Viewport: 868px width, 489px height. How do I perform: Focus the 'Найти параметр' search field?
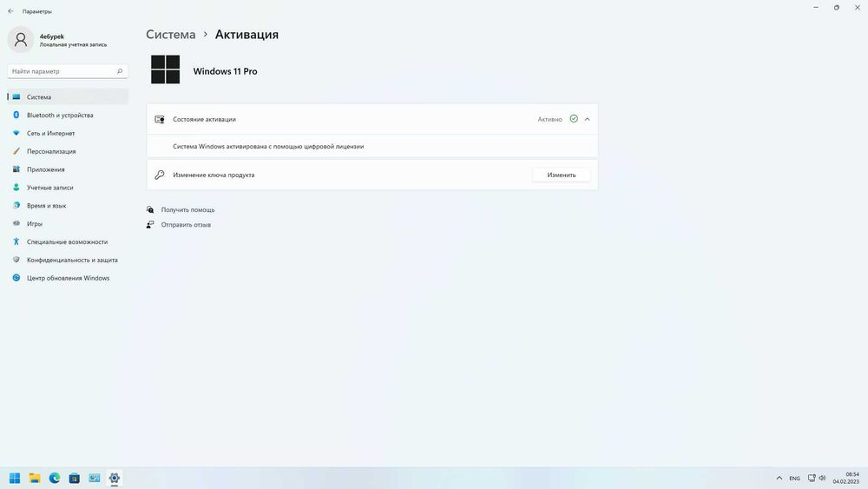pos(68,71)
